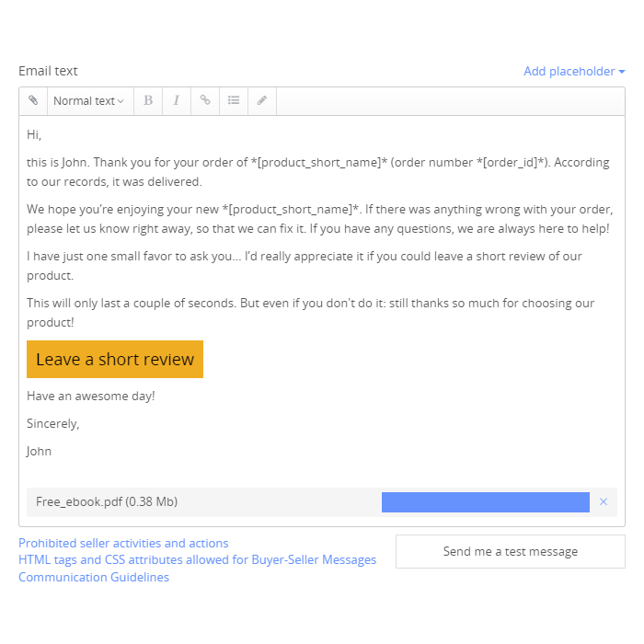The width and height of the screenshot is (644, 644).
Task: Open Prohibited seller activities and actions link
Action: point(123,544)
